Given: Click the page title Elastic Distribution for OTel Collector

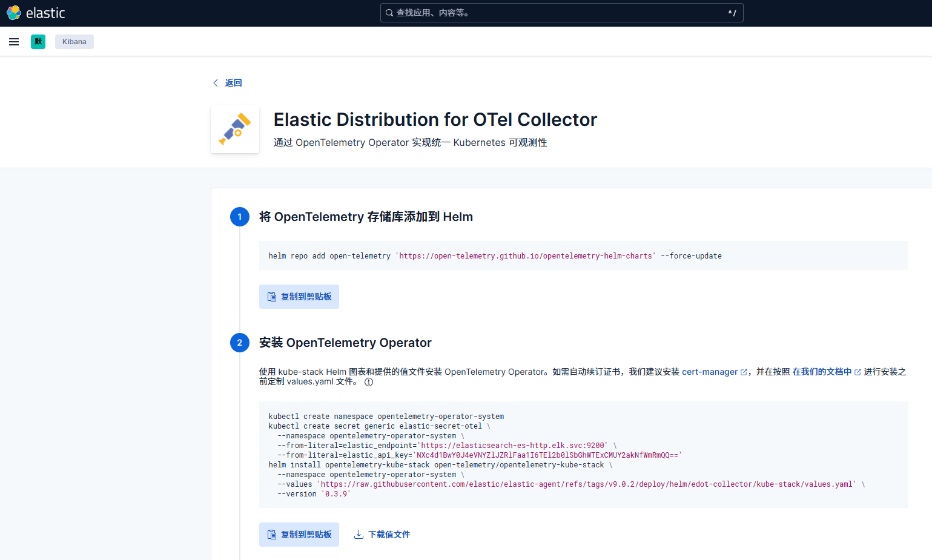Looking at the screenshot, I should [x=435, y=119].
